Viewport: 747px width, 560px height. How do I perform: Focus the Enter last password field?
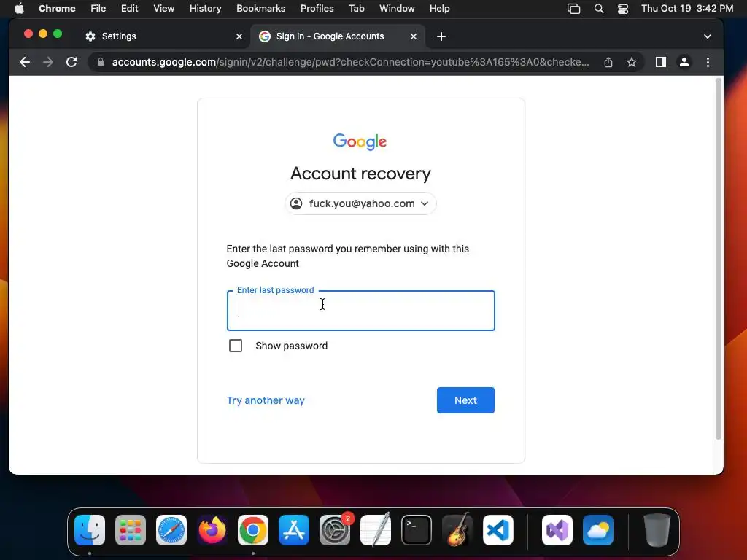pyautogui.click(x=360, y=311)
